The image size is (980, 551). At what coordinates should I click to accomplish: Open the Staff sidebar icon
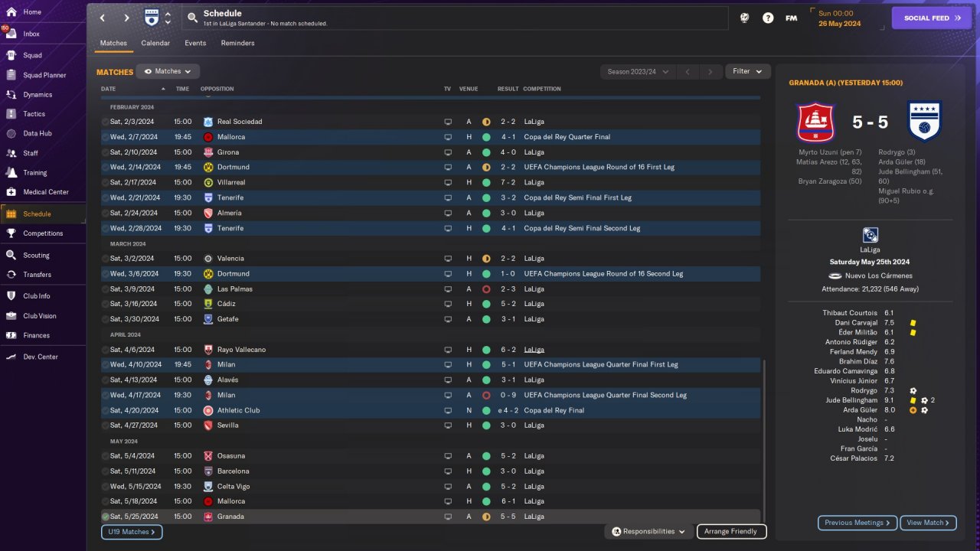point(11,153)
